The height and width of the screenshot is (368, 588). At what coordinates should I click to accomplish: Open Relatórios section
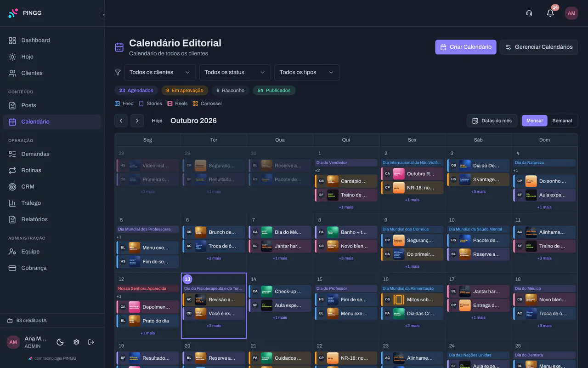52,219
